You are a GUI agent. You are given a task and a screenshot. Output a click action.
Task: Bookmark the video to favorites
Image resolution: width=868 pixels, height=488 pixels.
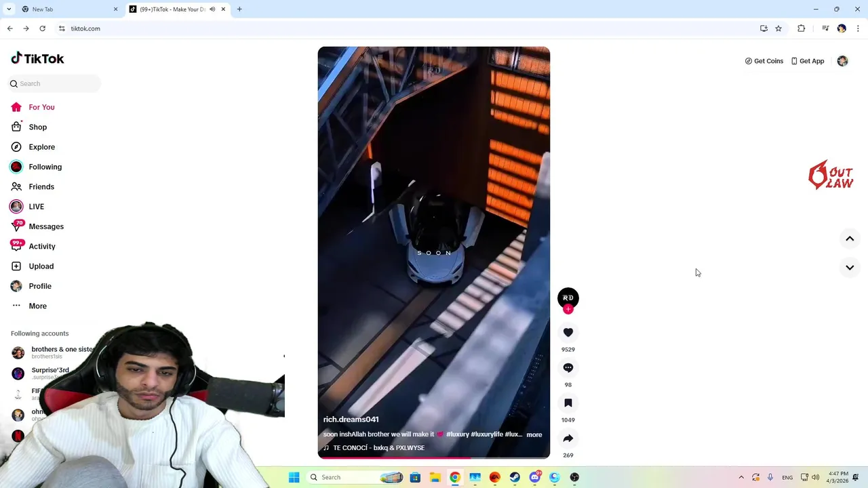568,403
